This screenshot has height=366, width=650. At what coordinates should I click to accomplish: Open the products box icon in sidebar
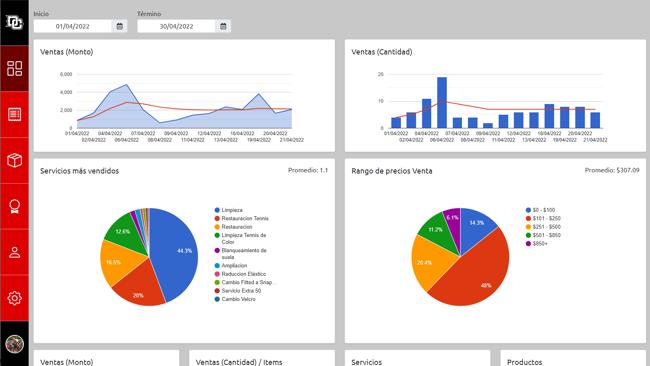(15, 160)
